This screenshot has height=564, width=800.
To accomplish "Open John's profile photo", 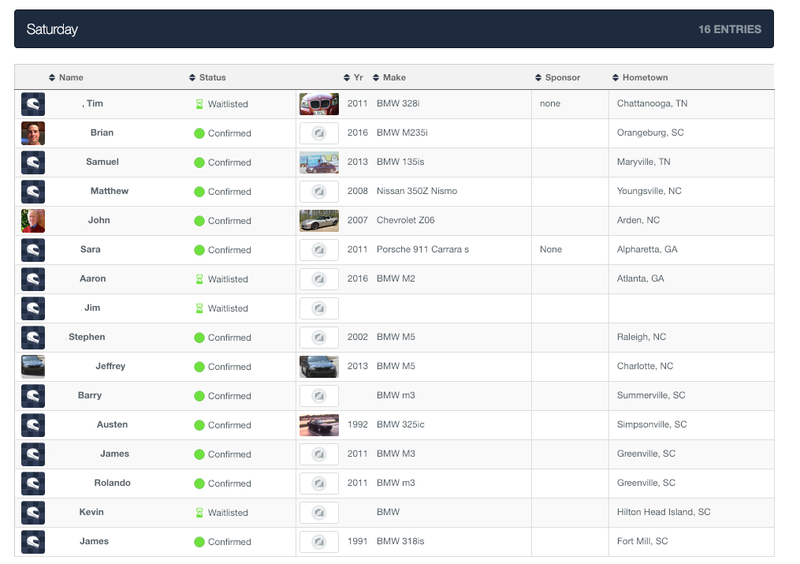I will (33, 221).
